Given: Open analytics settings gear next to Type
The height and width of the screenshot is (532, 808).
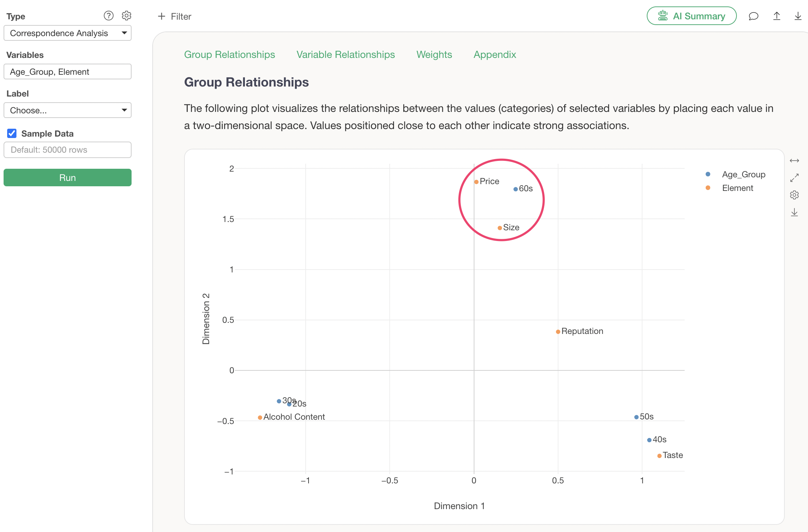Looking at the screenshot, I should (127, 16).
